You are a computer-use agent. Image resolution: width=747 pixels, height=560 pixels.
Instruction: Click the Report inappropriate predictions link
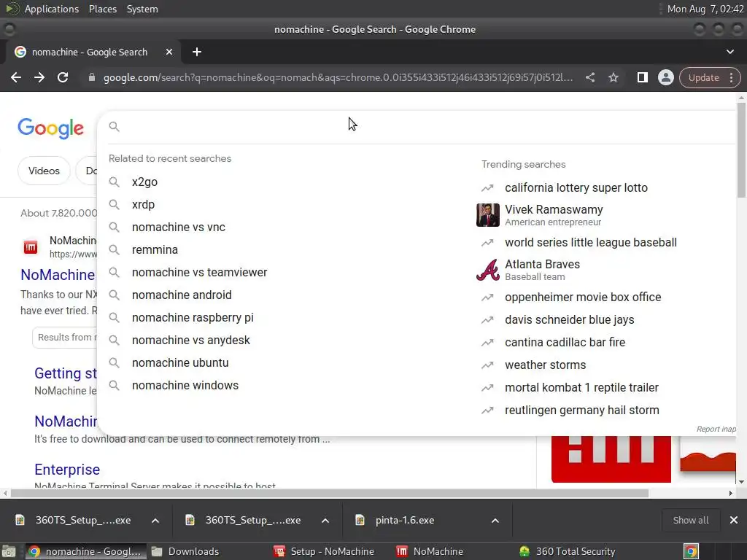pyautogui.click(x=716, y=429)
